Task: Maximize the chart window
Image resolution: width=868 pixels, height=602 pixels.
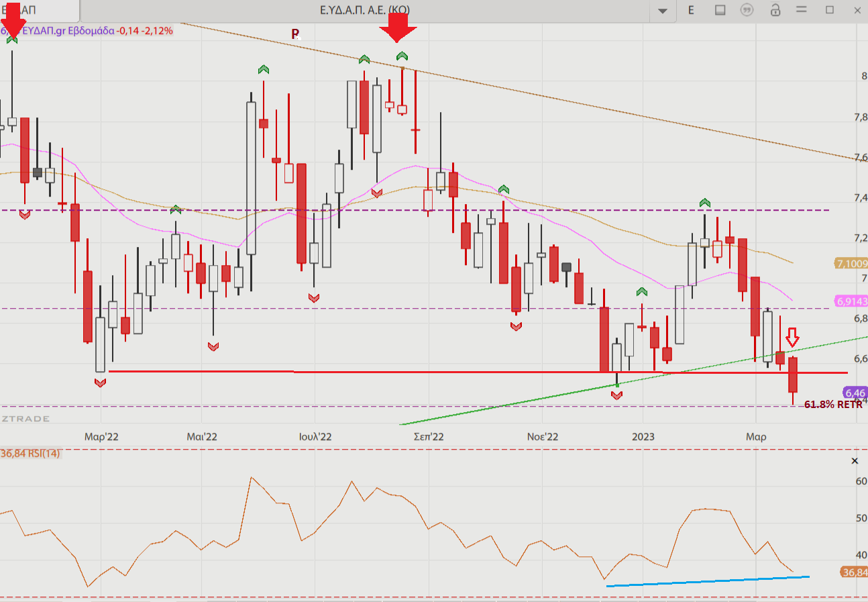Action: click(x=830, y=9)
